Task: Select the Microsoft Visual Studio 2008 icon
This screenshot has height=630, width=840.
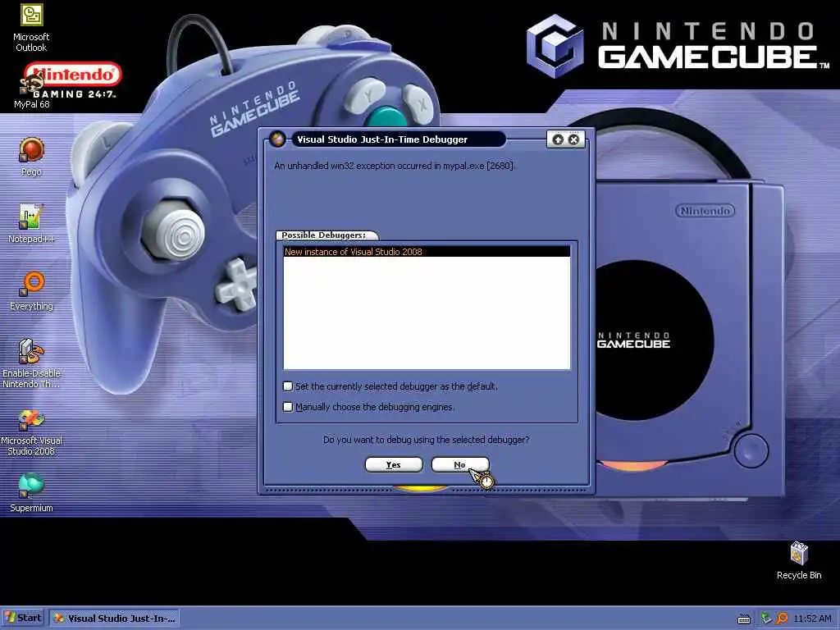Action: coord(31,432)
